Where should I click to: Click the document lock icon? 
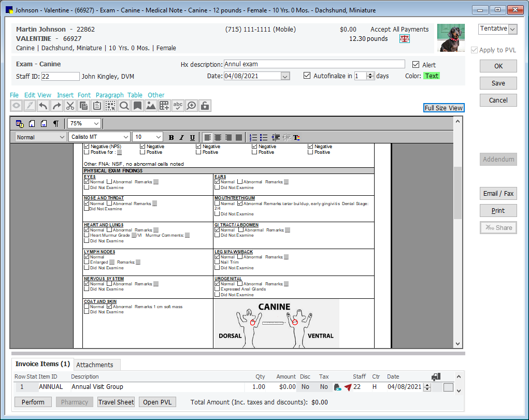[205, 105]
